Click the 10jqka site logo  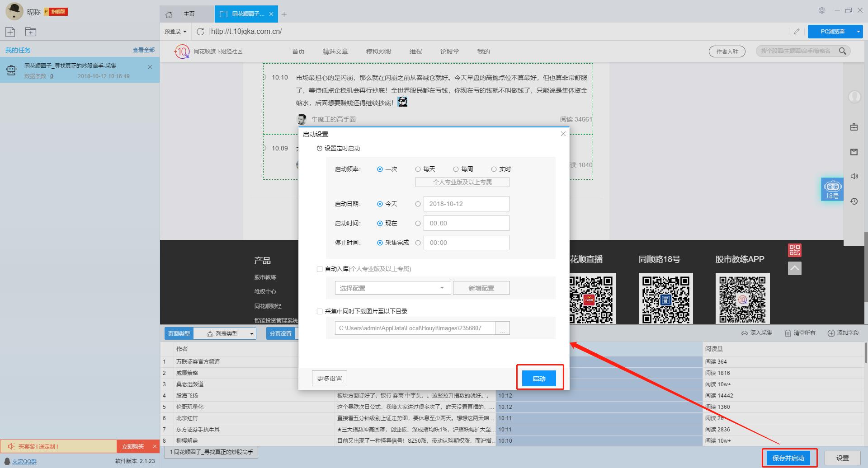tap(181, 51)
